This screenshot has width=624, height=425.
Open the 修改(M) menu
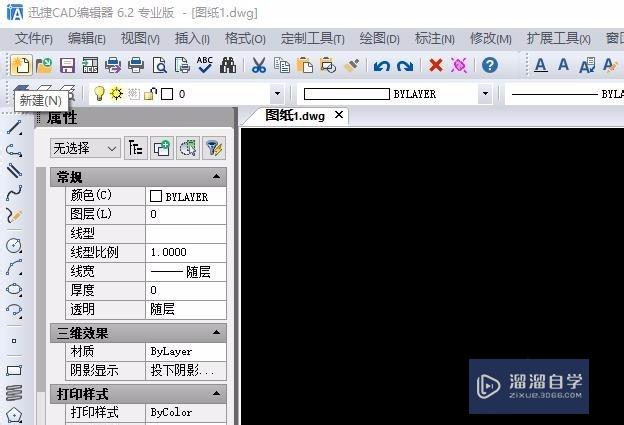(491, 39)
